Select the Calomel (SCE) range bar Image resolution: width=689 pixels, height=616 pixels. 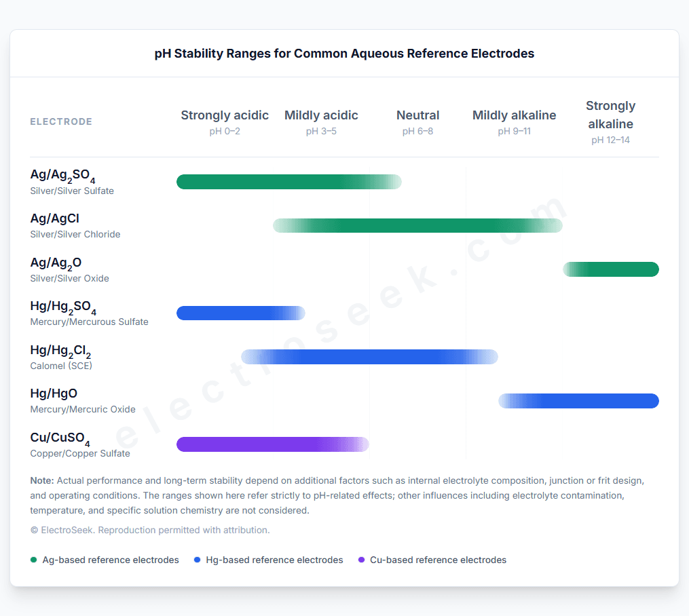click(369, 357)
